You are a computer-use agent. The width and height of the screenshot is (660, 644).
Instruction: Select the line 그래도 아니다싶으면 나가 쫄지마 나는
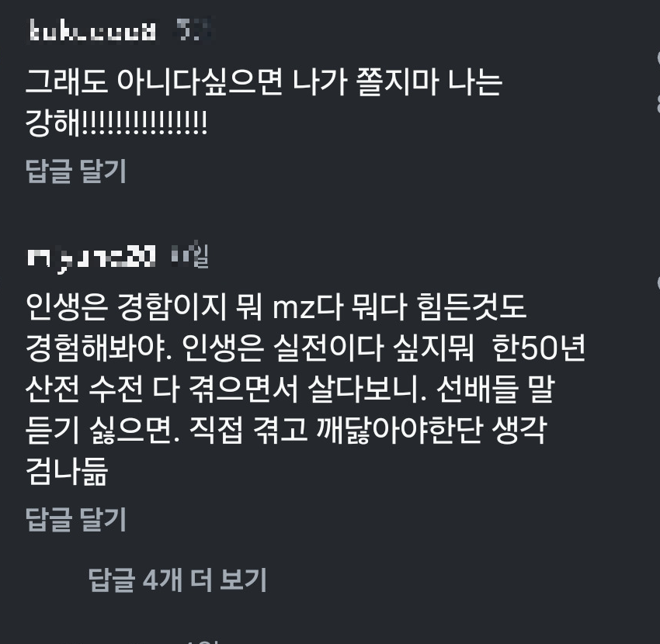tap(264, 81)
